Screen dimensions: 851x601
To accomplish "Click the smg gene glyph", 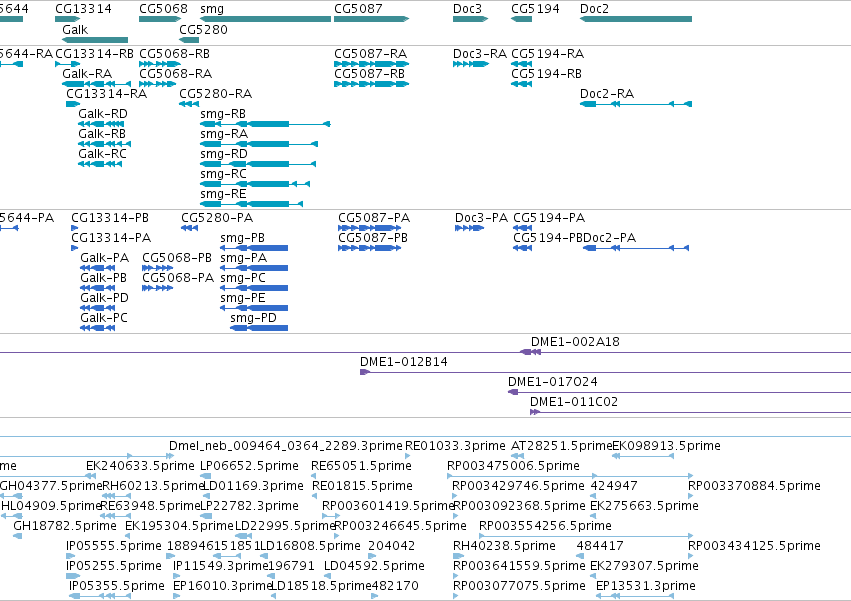I will [265, 19].
